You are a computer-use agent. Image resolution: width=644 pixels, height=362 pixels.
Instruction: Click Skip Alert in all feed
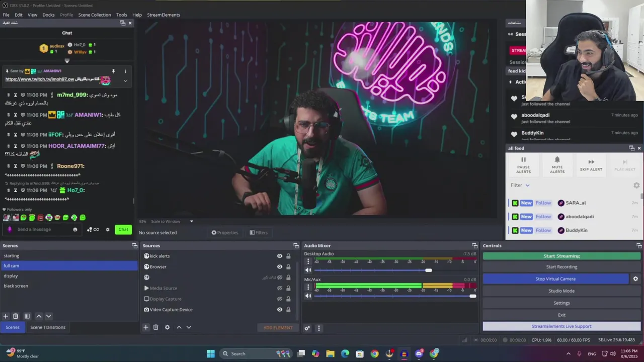pyautogui.click(x=591, y=165)
